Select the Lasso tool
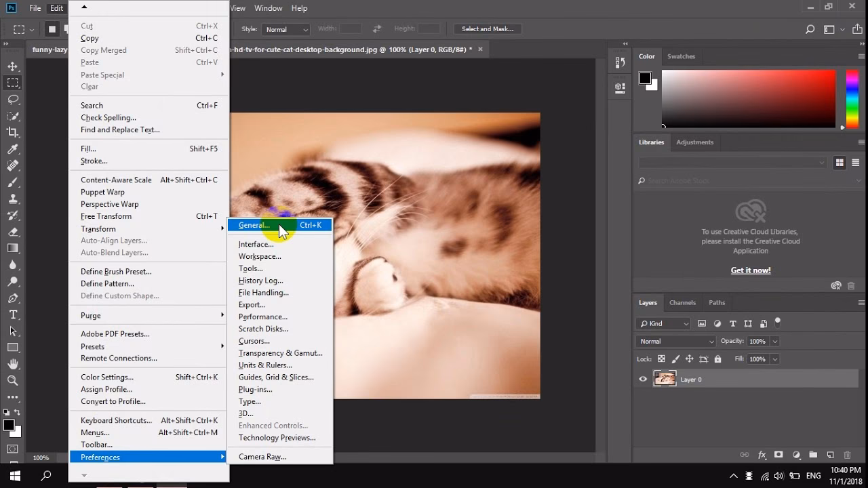Viewport: 868px width, 488px height. pyautogui.click(x=11, y=100)
